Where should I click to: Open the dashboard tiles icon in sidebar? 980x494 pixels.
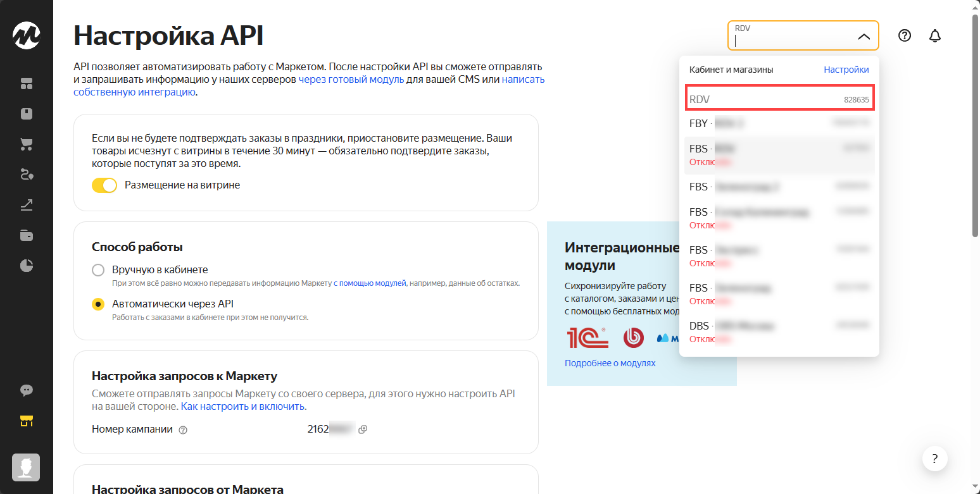pyautogui.click(x=27, y=83)
